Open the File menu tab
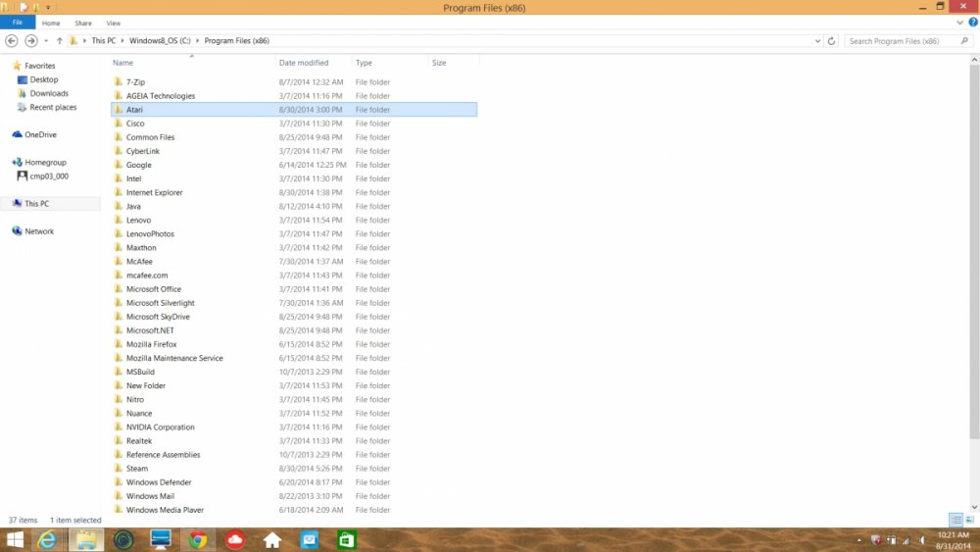Viewport: 980px width, 552px height. click(18, 23)
